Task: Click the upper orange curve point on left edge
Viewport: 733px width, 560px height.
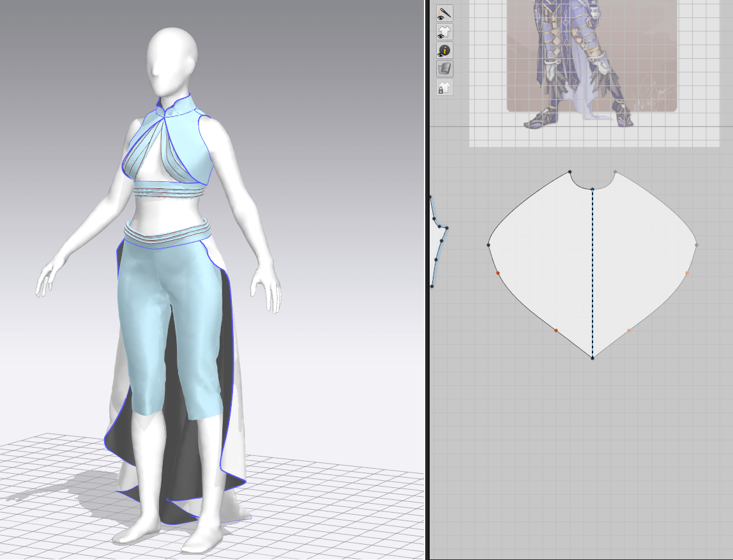Action: click(x=498, y=273)
